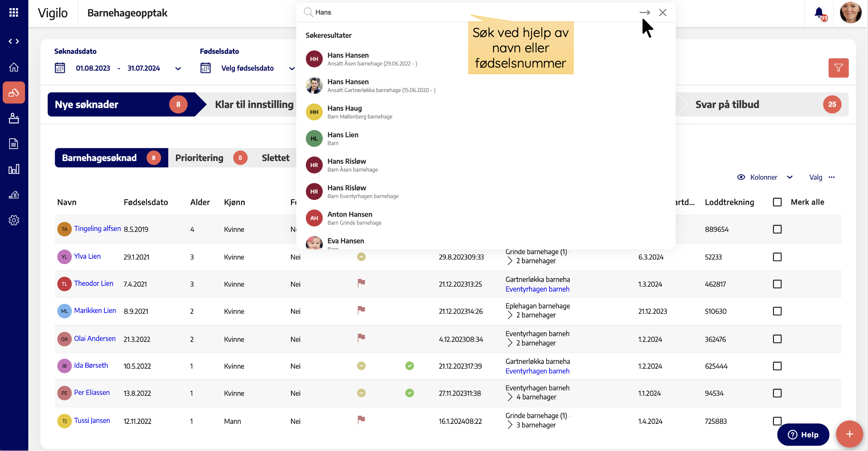Viewport: 868px width, 451px height.
Task: Switch to the Barnehagesøknad tab
Action: (x=111, y=158)
